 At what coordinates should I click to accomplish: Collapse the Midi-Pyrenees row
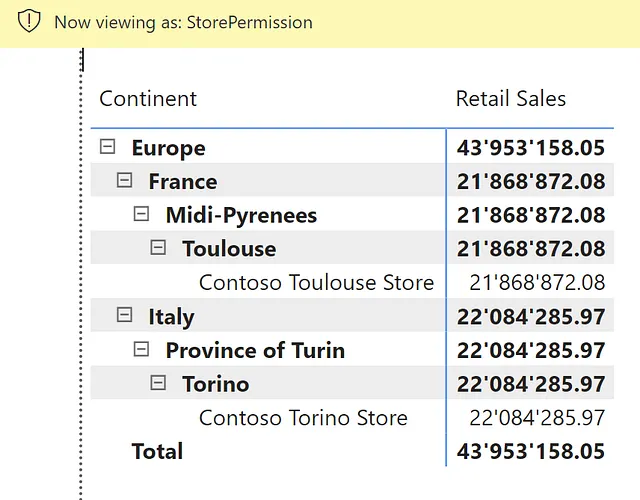point(141,214)
